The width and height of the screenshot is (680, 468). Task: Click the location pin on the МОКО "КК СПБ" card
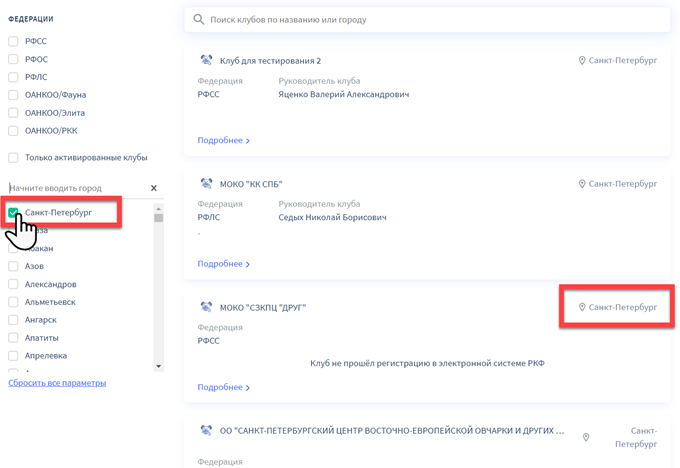tap(582, 184)
